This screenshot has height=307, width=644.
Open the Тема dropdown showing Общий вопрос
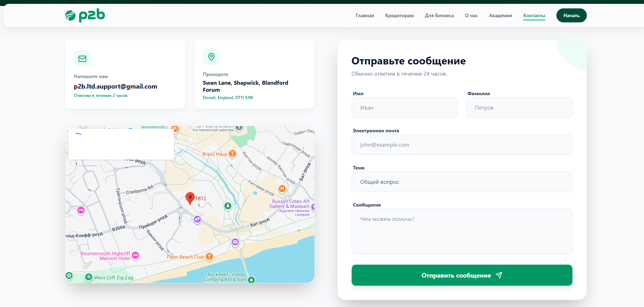click(462, 182)
